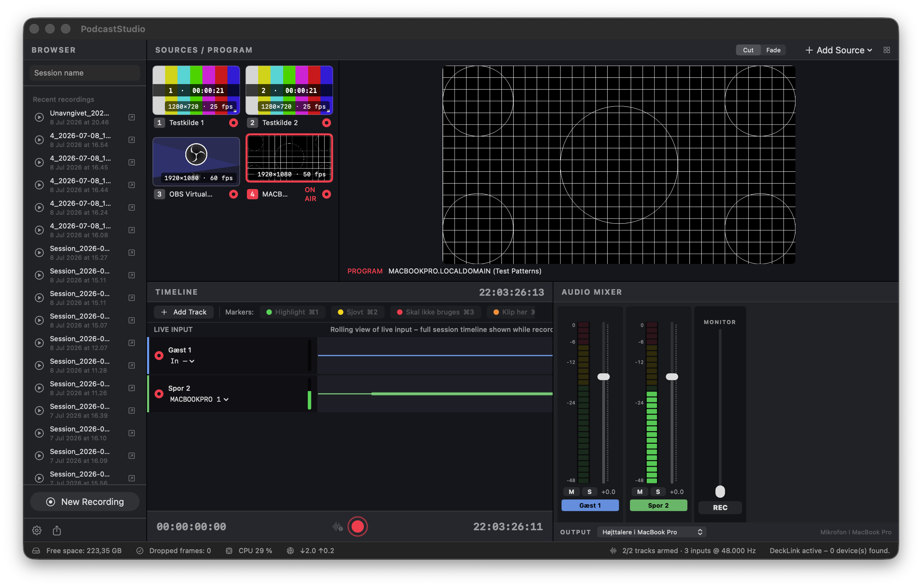Click the Gæst 1 channel label
This screenshot has height=588, width=922.
click(x=590, y=506)
